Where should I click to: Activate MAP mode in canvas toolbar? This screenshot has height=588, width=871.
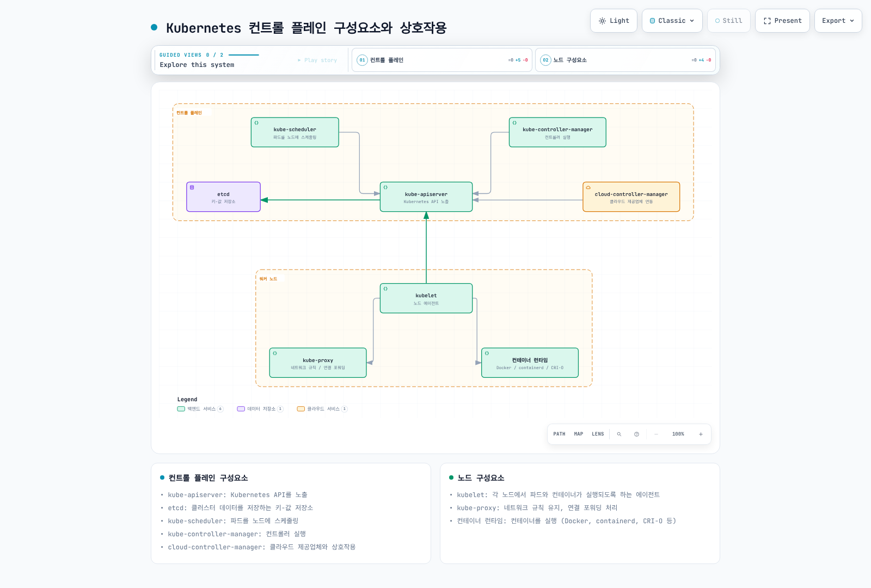[579, 434]
